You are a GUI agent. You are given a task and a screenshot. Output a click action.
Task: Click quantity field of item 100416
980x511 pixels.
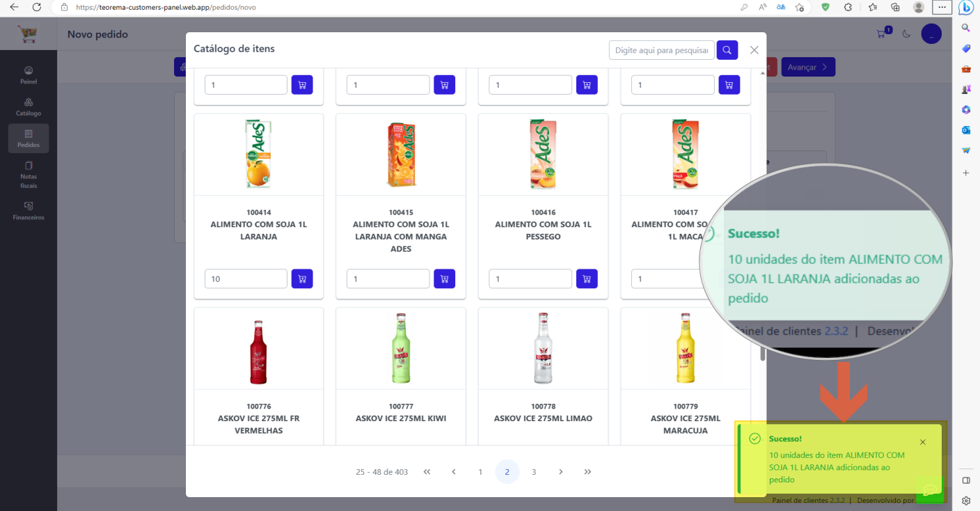(x=530, y=278)
